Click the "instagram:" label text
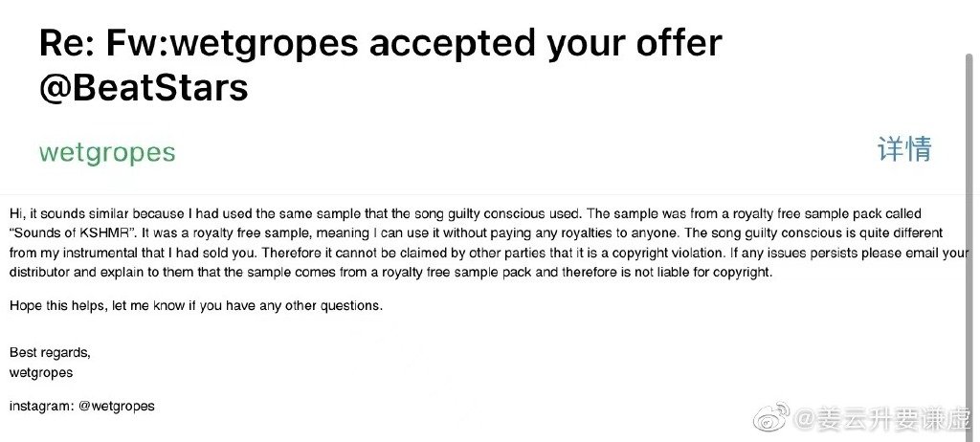 pos(42,407)
